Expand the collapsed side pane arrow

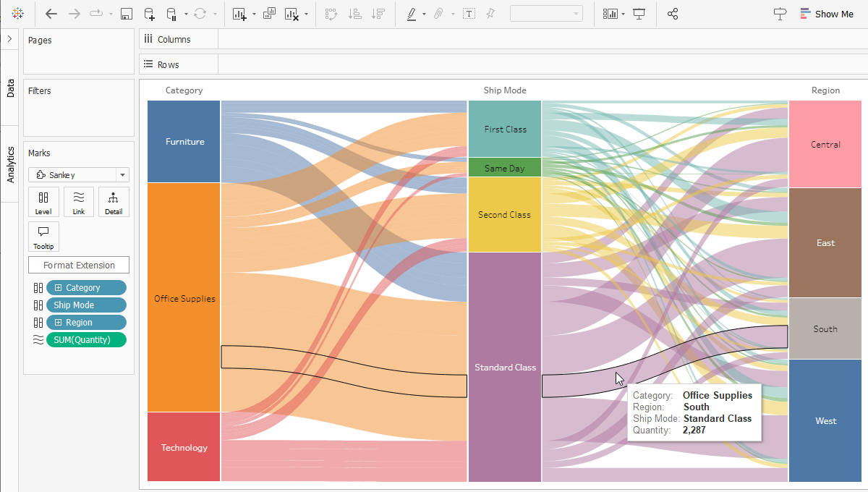(9, 39)
